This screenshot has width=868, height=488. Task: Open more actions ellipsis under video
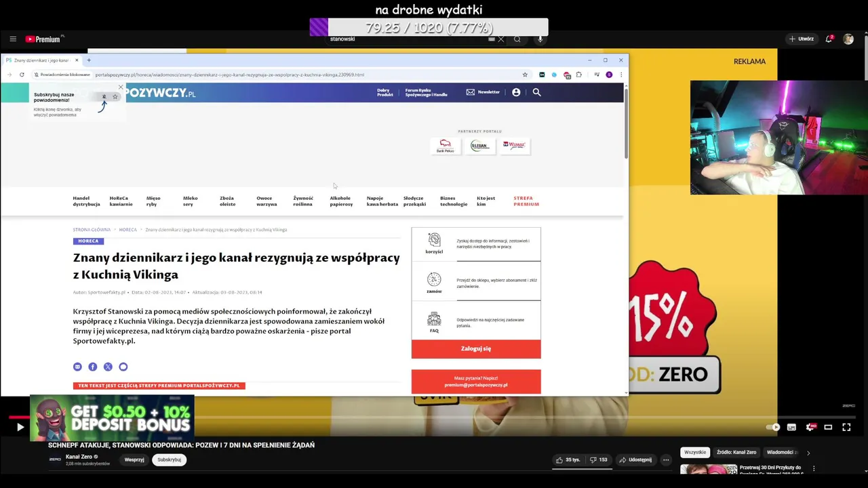coord(666,460)
